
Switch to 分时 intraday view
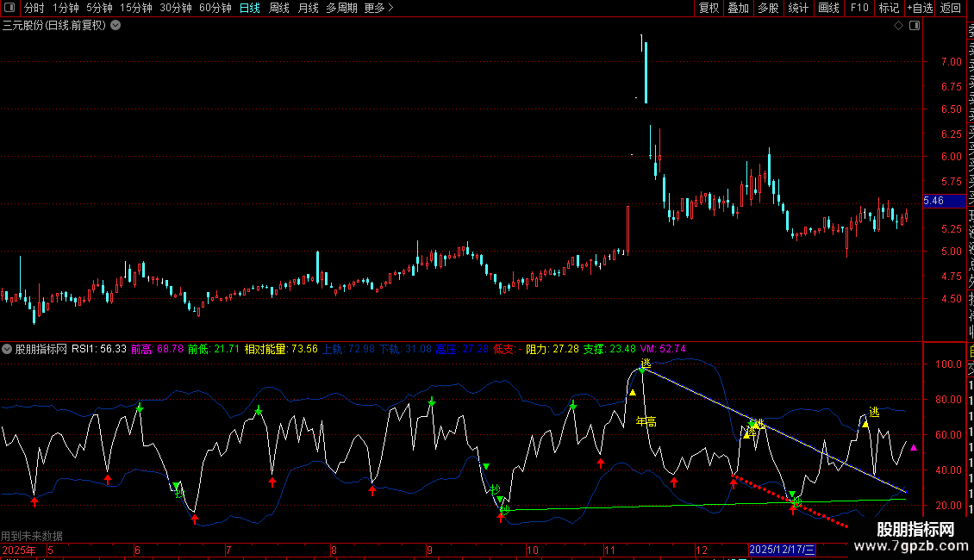point(34,8)
